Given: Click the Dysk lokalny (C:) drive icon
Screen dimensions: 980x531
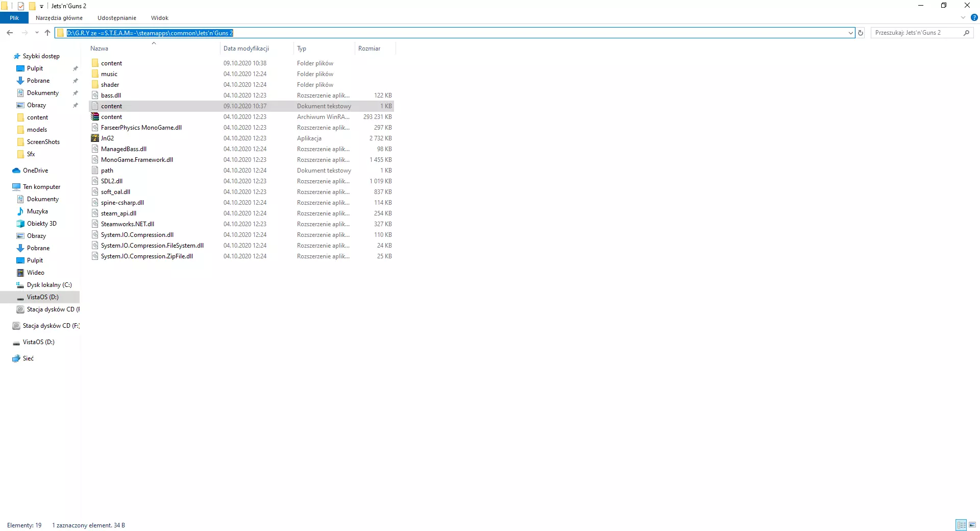Looking at the screenshot, I should point(20,285).
